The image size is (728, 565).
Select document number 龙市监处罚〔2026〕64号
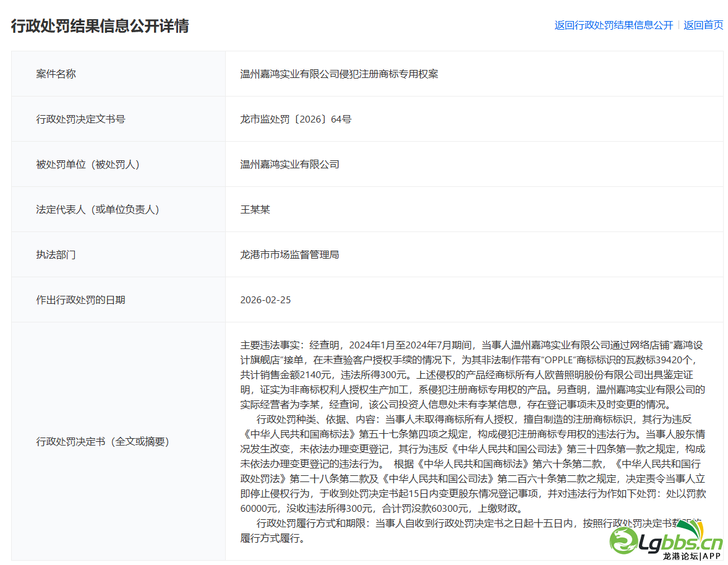(296, 119)
